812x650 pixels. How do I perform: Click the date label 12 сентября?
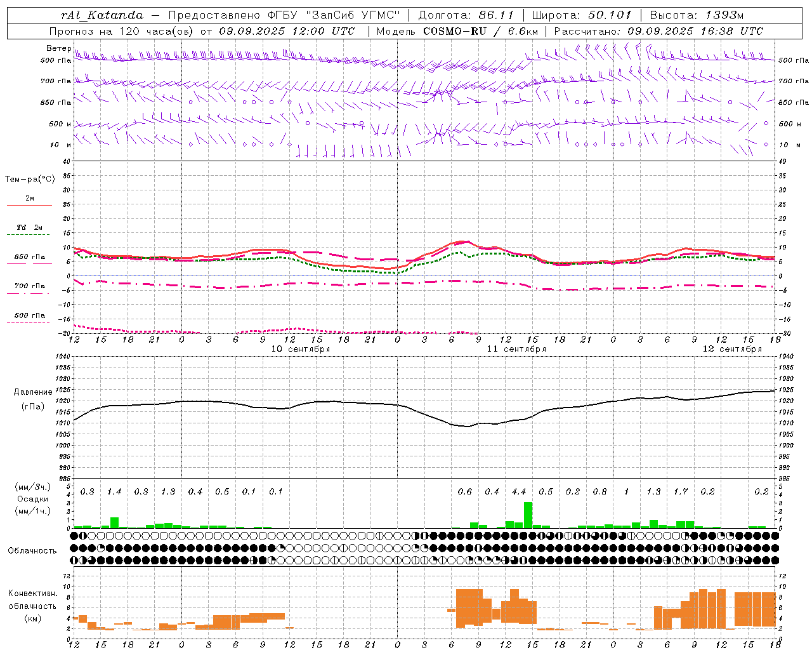pos(732,349)
